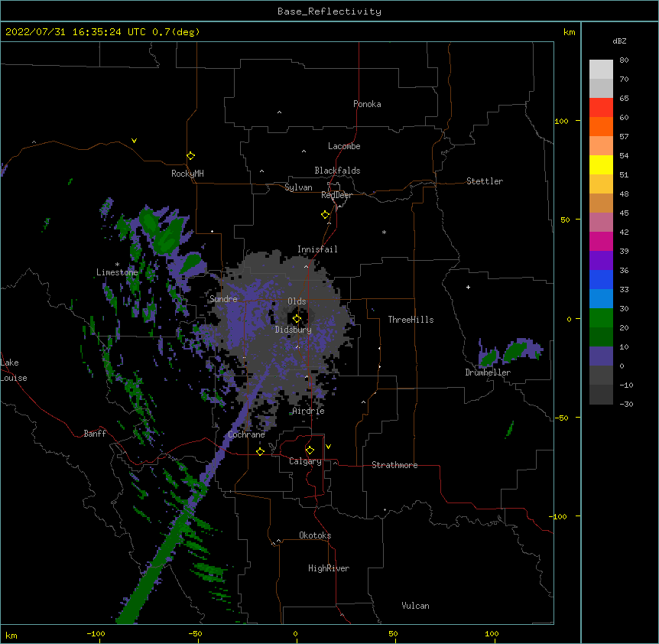The image size is (659, 644).
Task: Click the Cochrane city label
Action: pyautogui.click(x=246, y=434)
